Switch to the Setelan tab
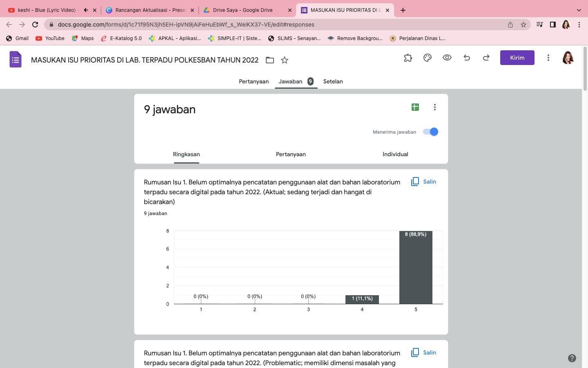The image size is (588, 368). 333,81
